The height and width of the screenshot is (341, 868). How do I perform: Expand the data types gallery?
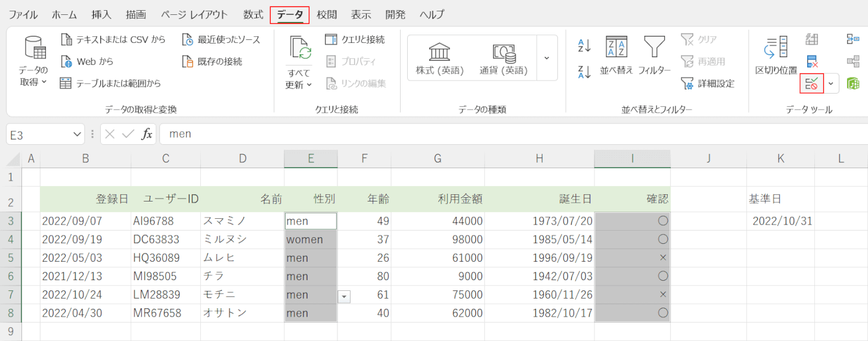547,58
